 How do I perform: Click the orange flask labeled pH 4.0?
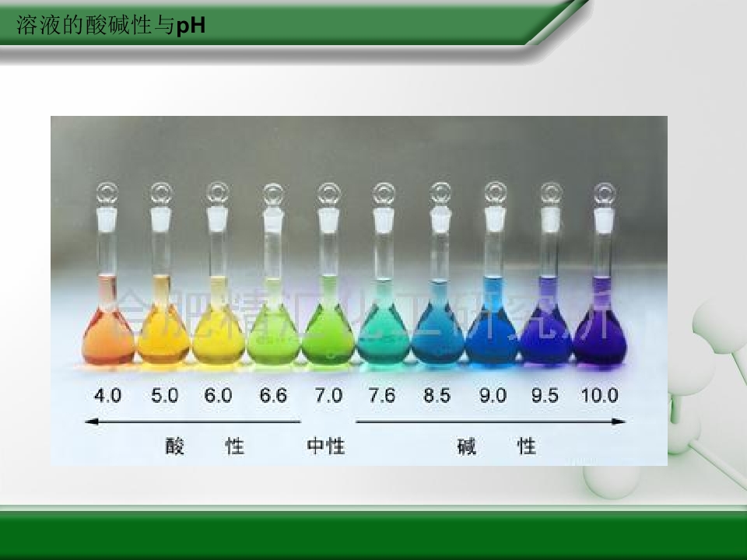click(107, 334)
